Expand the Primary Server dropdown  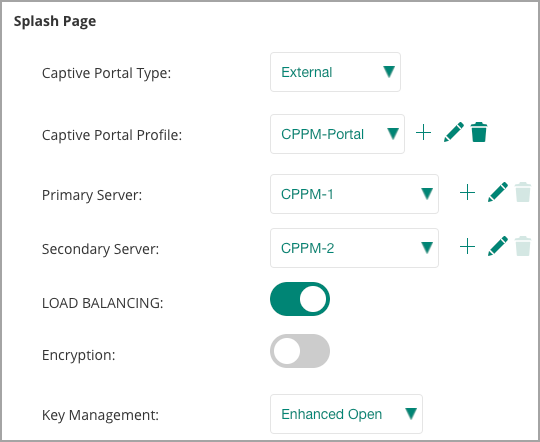pyautogui.click(x=354, y=194)
